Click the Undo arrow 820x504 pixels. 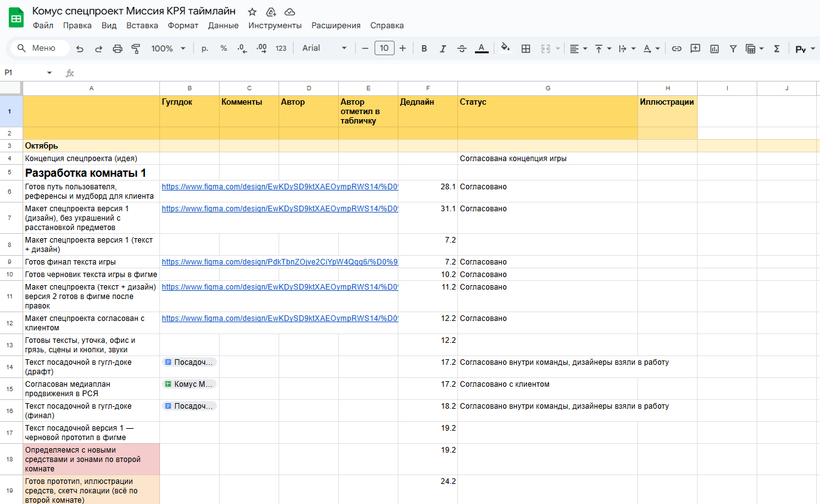pos(80,48)
